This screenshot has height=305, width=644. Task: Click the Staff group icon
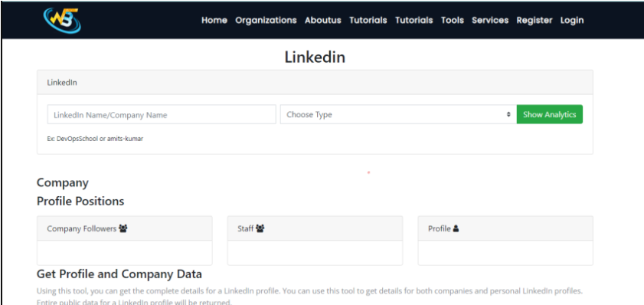coord(260,228)
